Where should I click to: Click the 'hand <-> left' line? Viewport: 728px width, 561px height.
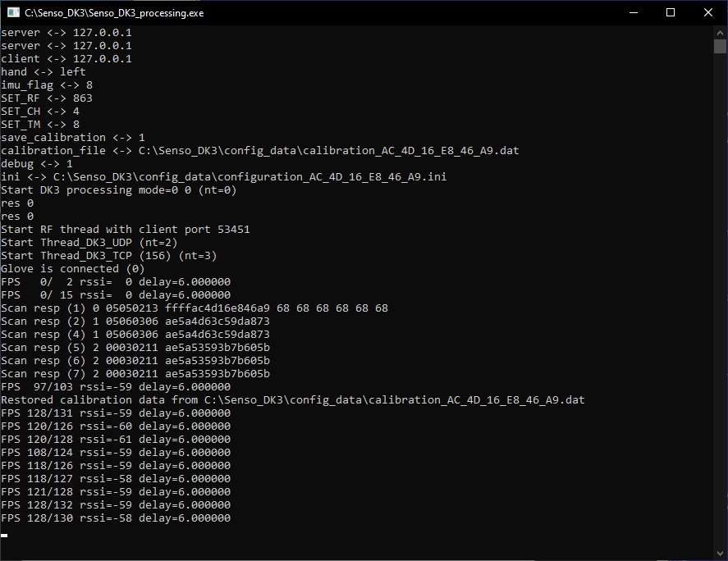(x=43, y=72)
